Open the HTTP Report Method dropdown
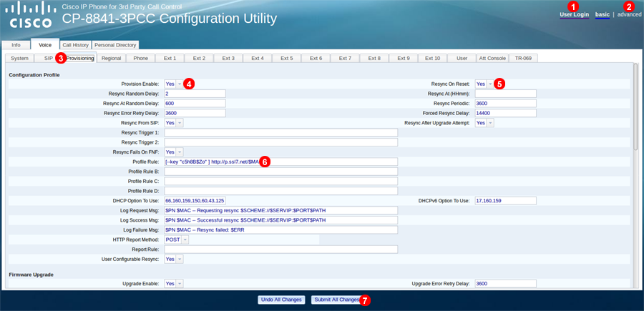644x311 pixels. click(177, 240)
